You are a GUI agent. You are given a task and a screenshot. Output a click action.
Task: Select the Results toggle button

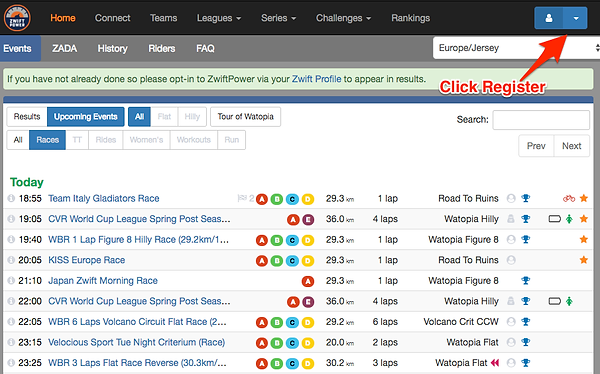[x=27, y=117]
